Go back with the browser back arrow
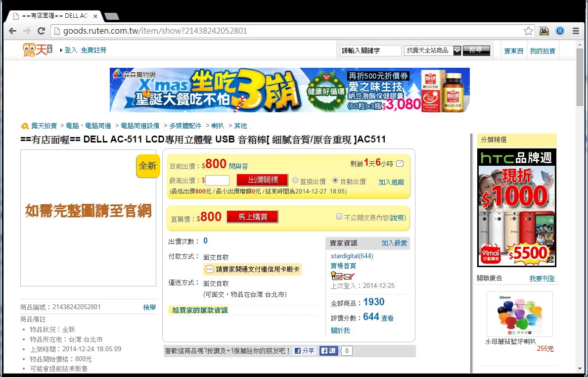 click(12, 31)
